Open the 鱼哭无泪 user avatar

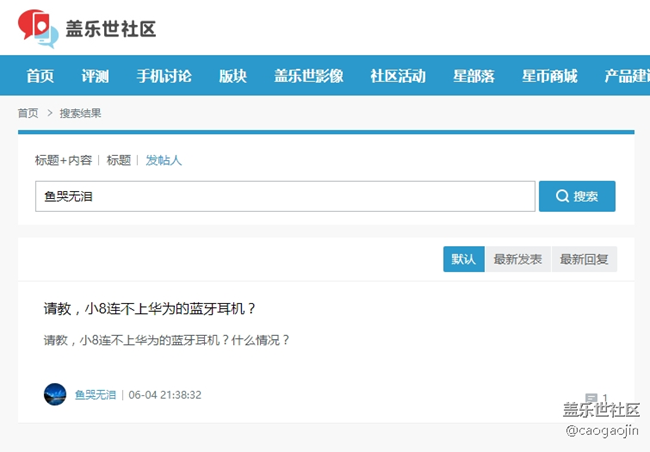tap(55, 394)
